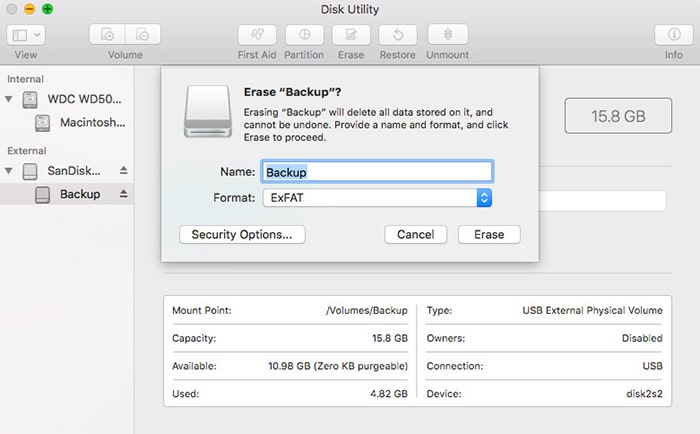Eject the SanDisk external drive
This screenshot has height=434, width=700.
coord(124,171)
